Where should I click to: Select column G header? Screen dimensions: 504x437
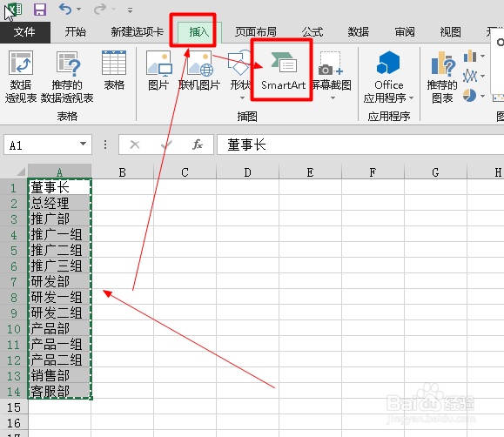[435, 172]
